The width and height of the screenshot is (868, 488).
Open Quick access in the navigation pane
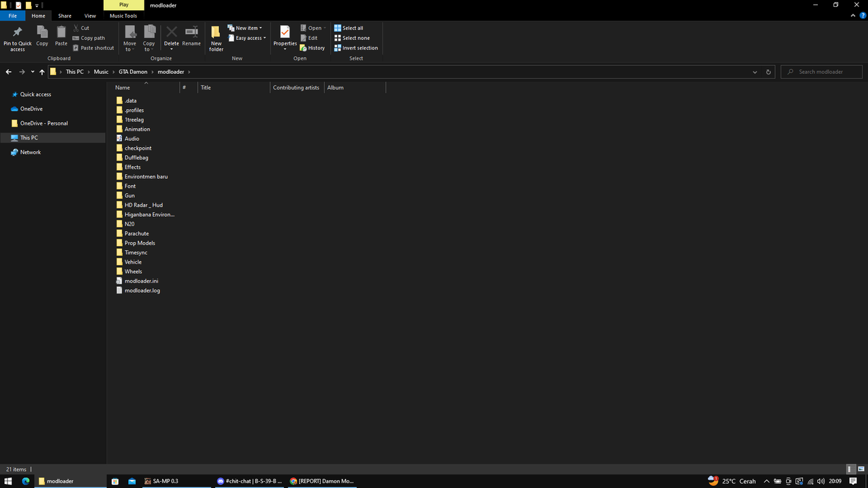35,94
